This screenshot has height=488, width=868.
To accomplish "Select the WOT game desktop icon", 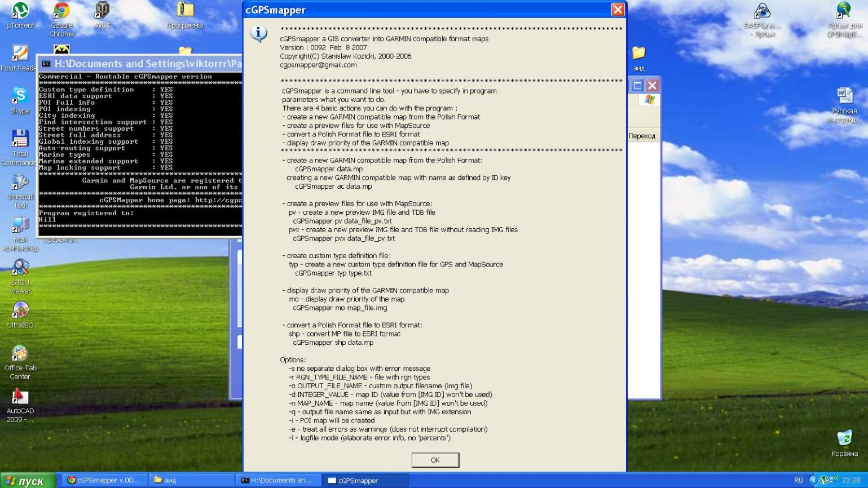I will pos(103,11).
